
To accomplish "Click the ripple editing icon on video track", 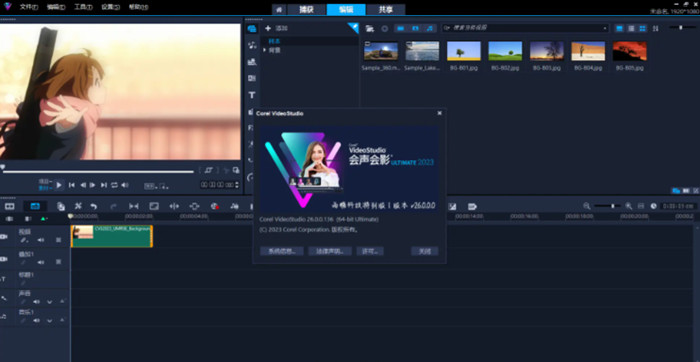I will click(58, 240).
